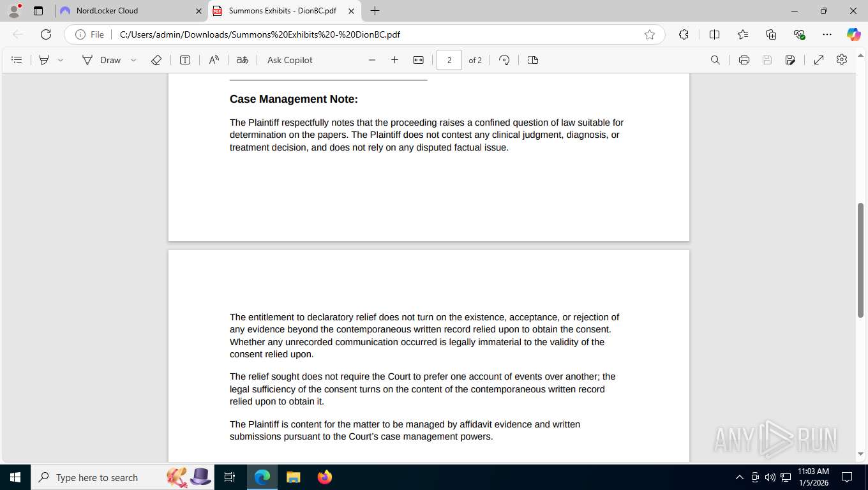868x490 pixels.
Task: Add a text box with the Text tool
Action: coord(185,60)
